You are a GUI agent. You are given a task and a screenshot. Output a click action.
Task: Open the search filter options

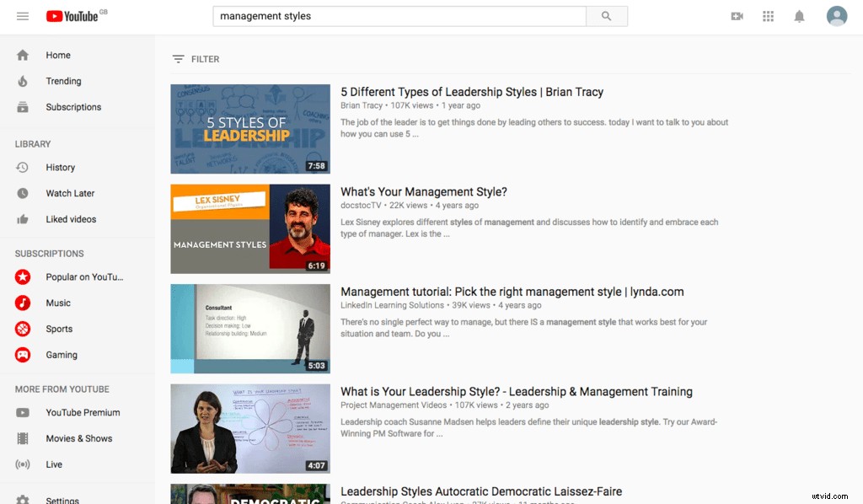point(197,59)
